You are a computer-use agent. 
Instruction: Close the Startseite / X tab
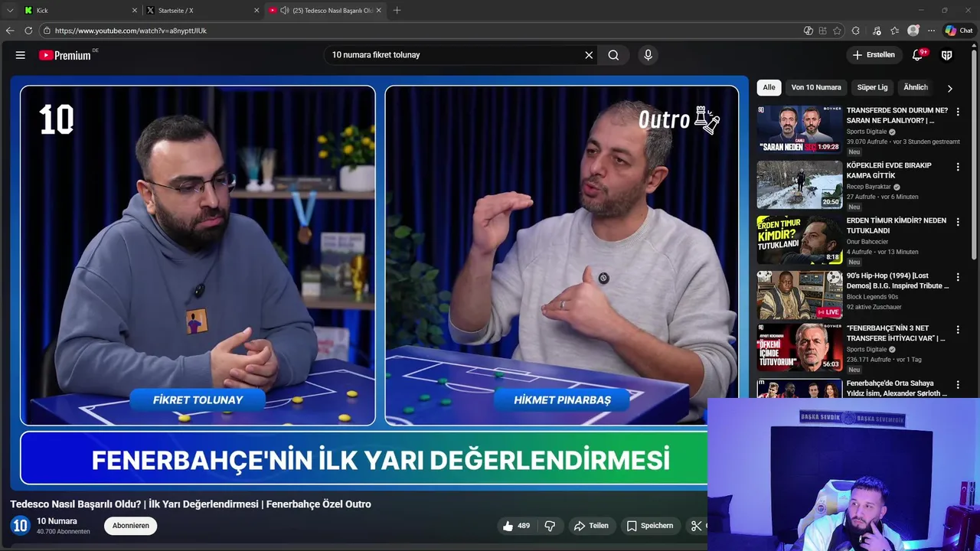(x=256, y=11)
